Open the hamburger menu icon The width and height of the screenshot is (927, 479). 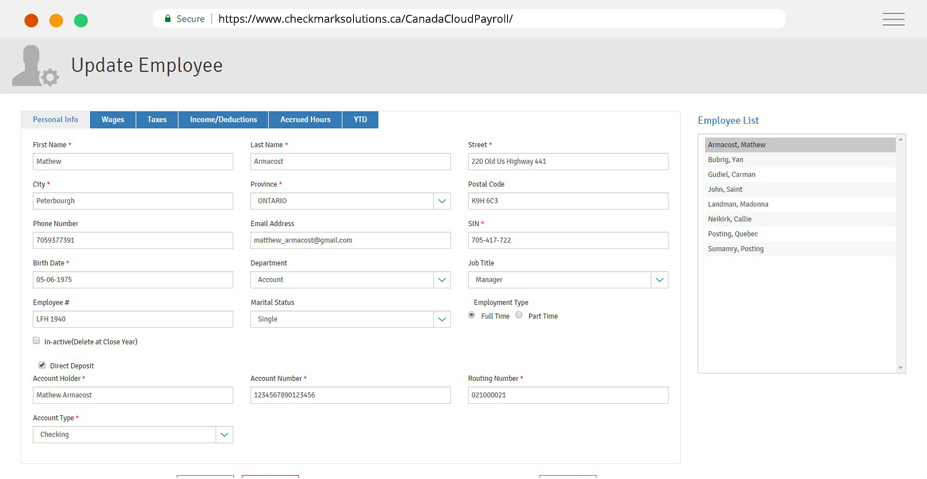click(x=893, y=20)
